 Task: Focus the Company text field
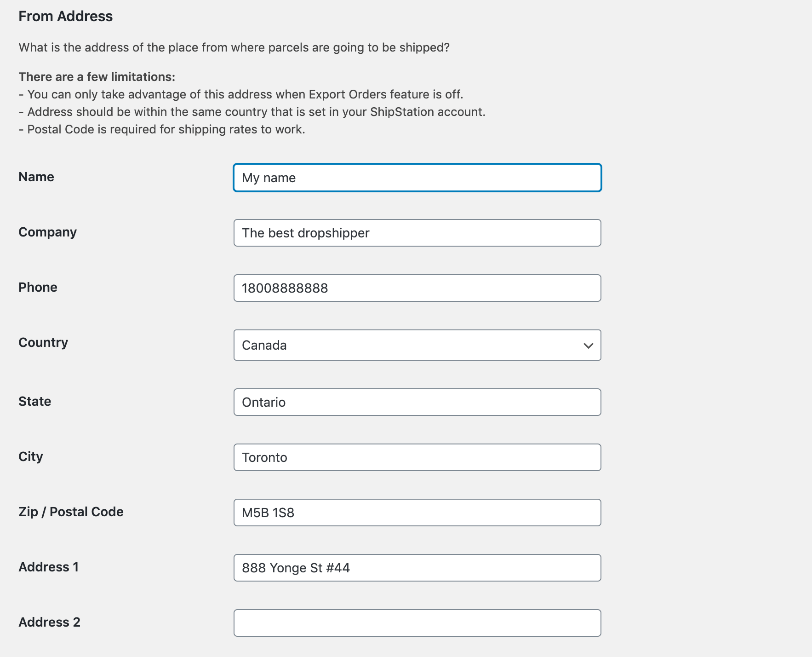[x=417, y=233]
